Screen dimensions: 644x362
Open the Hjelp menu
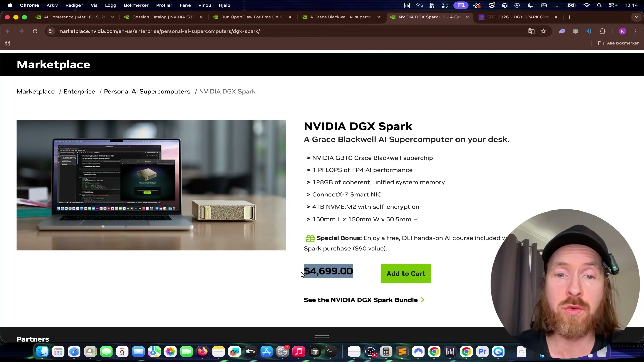click(x=224, y=5)
